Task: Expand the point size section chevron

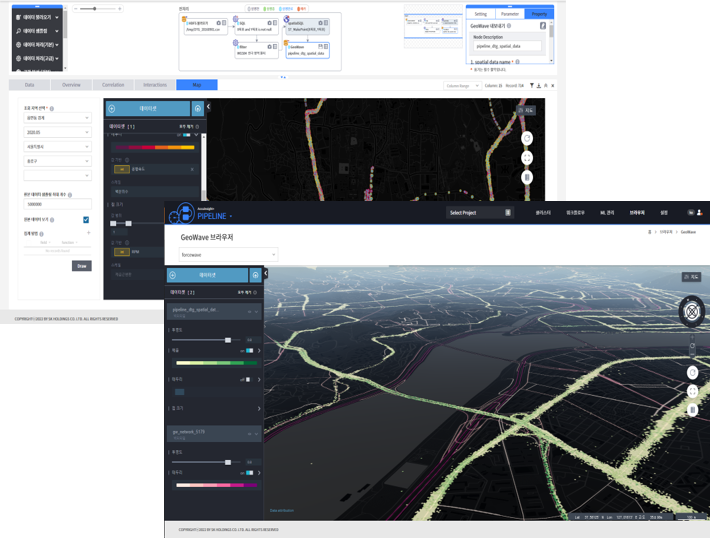Action: [x=259, y=408]
